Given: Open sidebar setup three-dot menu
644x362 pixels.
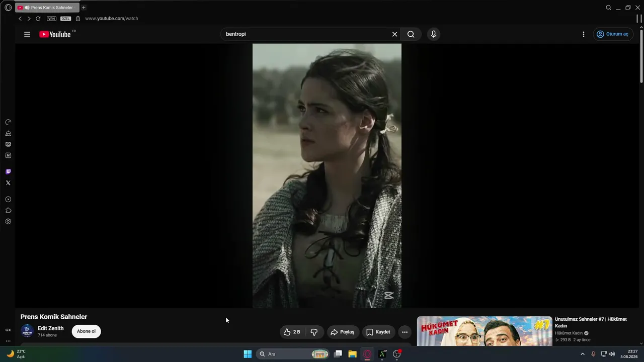Looking at the screenshot, I should 8,341.
